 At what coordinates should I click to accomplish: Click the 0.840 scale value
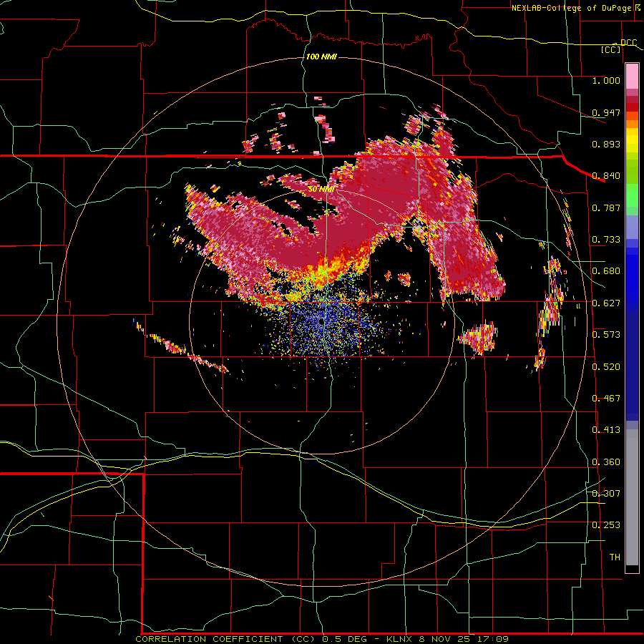[x=606, y=176]
